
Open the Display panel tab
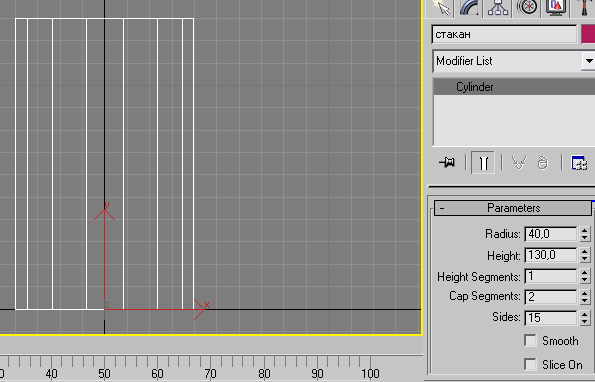[556, 8]
